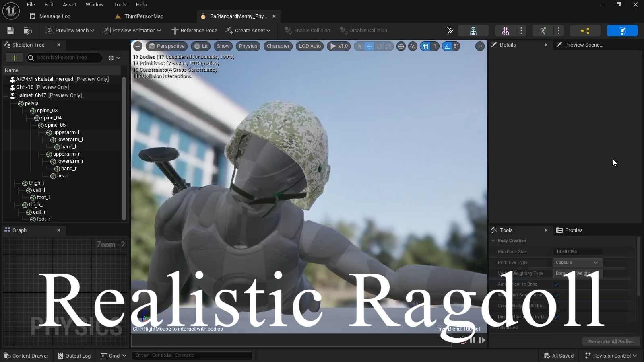Toggle Disable Collisions by Default checkbox

(556, 317)
